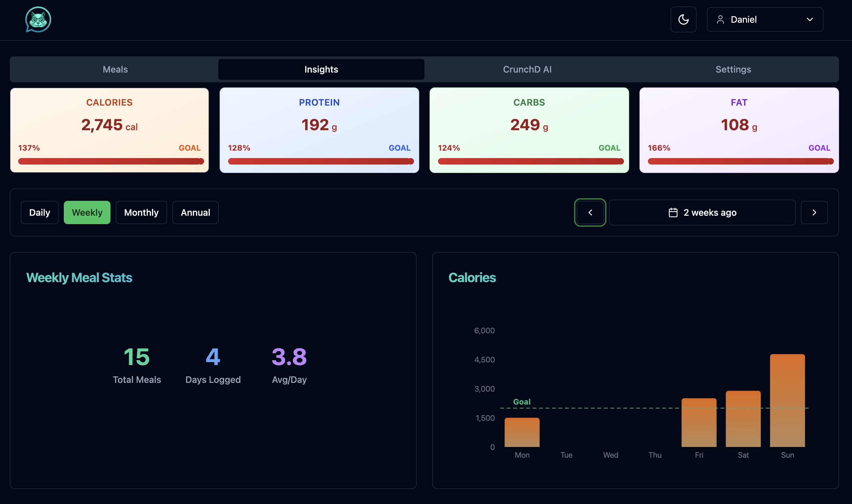
Task: Click the Calories progress bar
Action: [111, 161]
